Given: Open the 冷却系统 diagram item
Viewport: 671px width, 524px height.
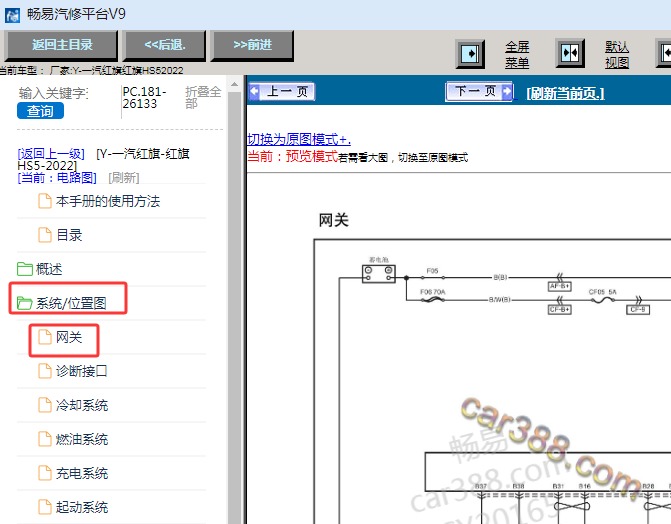Looking at the screenshot, I should pos(82,405).
